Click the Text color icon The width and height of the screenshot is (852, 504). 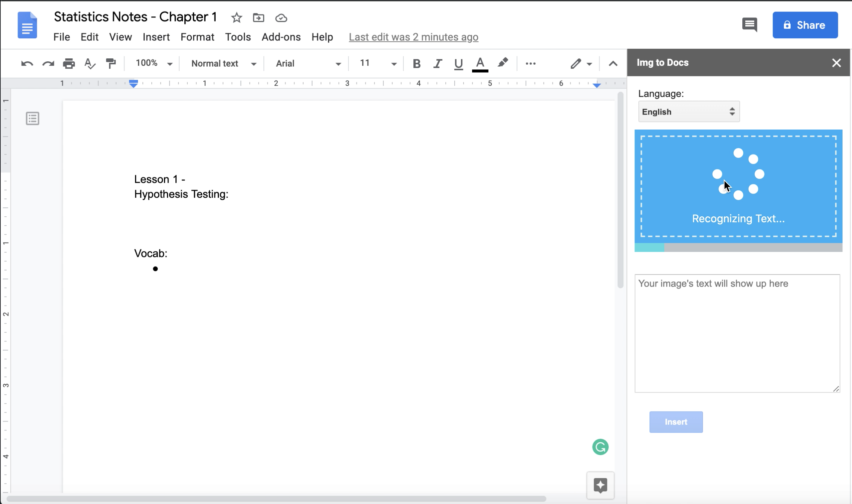click(x=480, y=63)
